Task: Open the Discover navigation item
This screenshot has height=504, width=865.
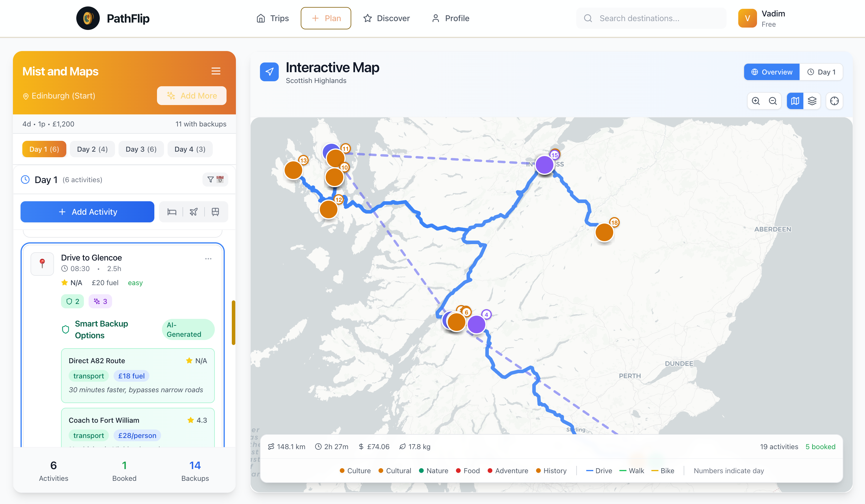Action: [386, 18]
